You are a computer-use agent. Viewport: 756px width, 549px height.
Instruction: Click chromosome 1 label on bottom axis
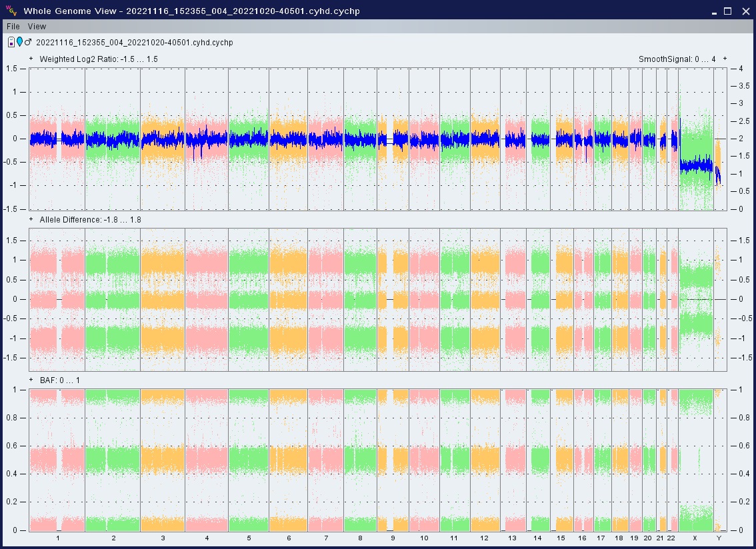coord(58,538)
